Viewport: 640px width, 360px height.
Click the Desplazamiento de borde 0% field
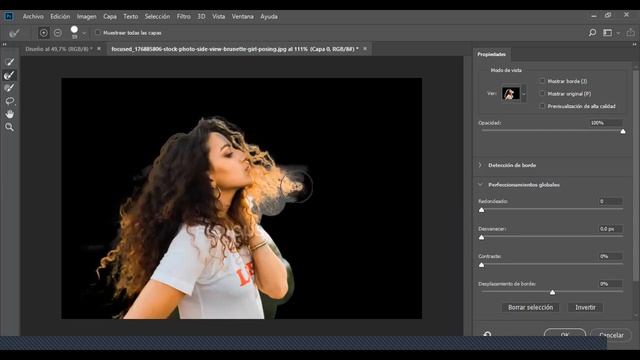pyautogui.click(x=611, y=284)
